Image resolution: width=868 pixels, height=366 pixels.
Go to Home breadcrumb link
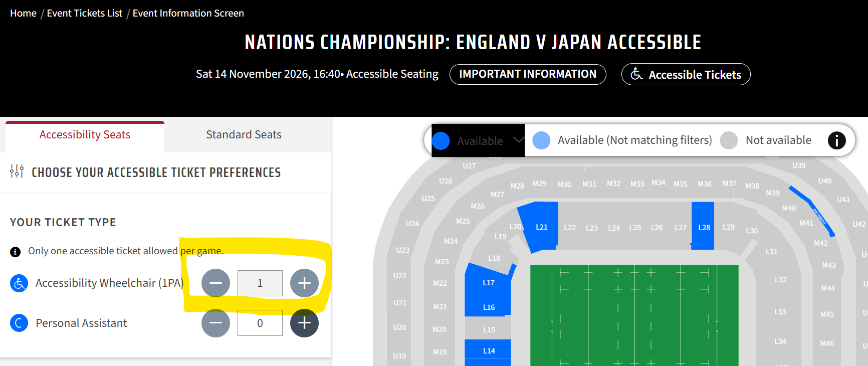[23, 14]
